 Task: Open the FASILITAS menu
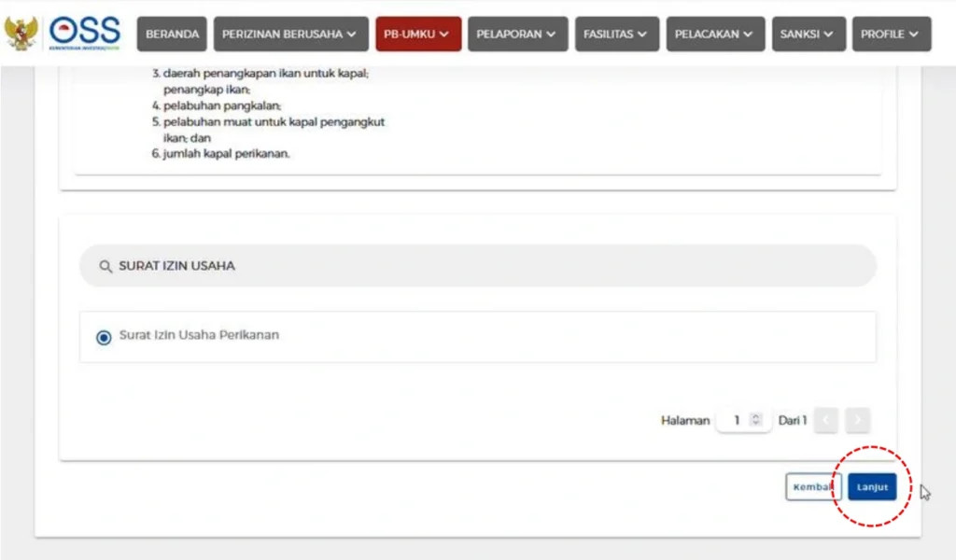(615, 35)
